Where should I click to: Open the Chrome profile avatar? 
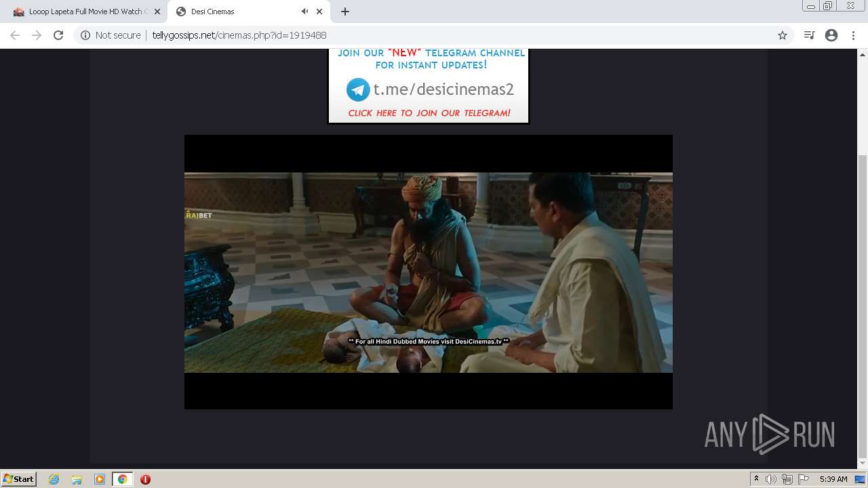click(x=831, y=35)
